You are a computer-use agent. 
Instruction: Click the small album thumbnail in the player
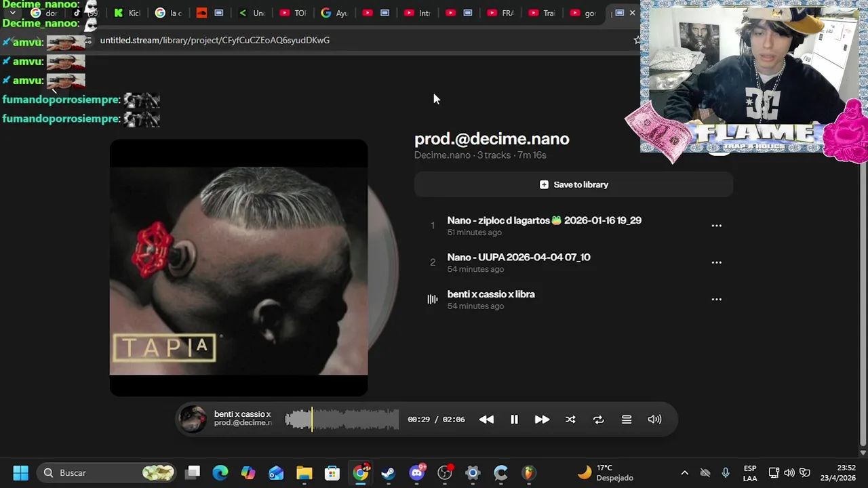coord(193,419)
